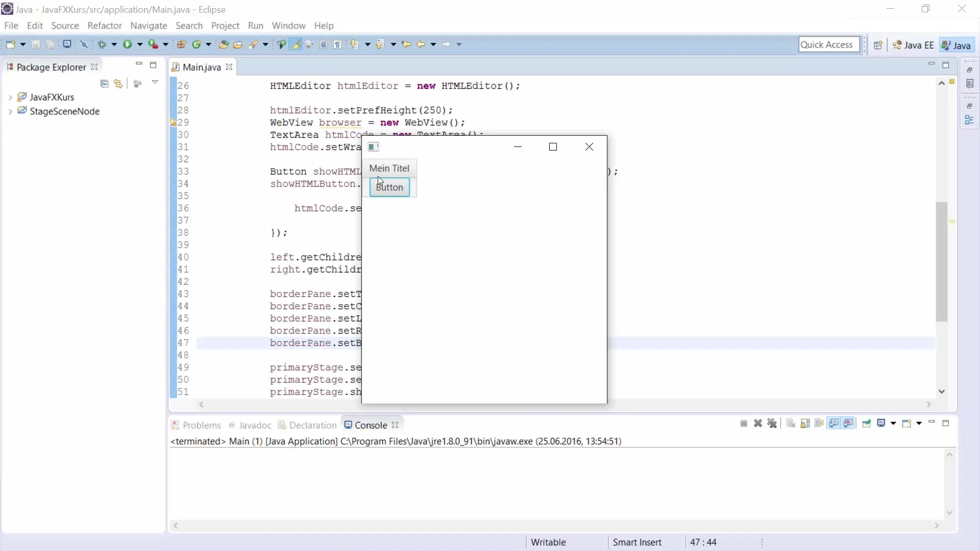
Task: Open the Run configurations dropdown arrow
Action: click(139, 44)
